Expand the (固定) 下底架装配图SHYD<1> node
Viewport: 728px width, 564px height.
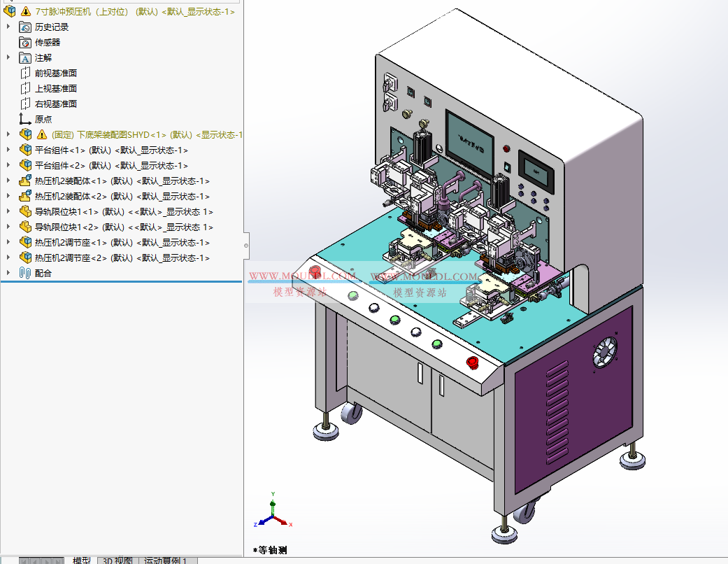point(8,134)
